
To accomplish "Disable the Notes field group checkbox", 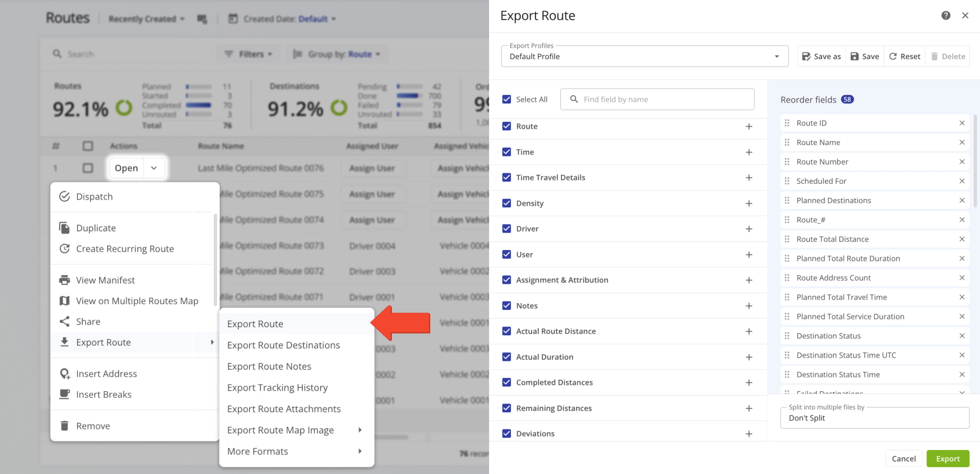I will 507,305.
